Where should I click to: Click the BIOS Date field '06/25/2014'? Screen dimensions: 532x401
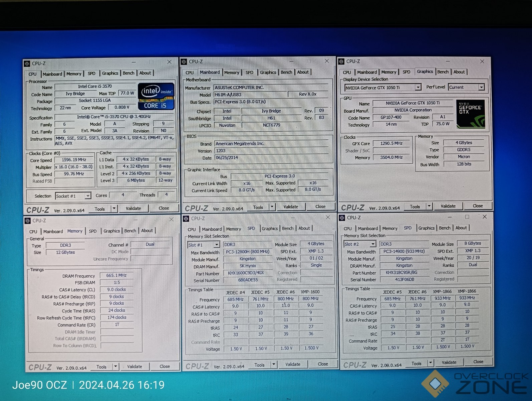(x=271, y=158)
